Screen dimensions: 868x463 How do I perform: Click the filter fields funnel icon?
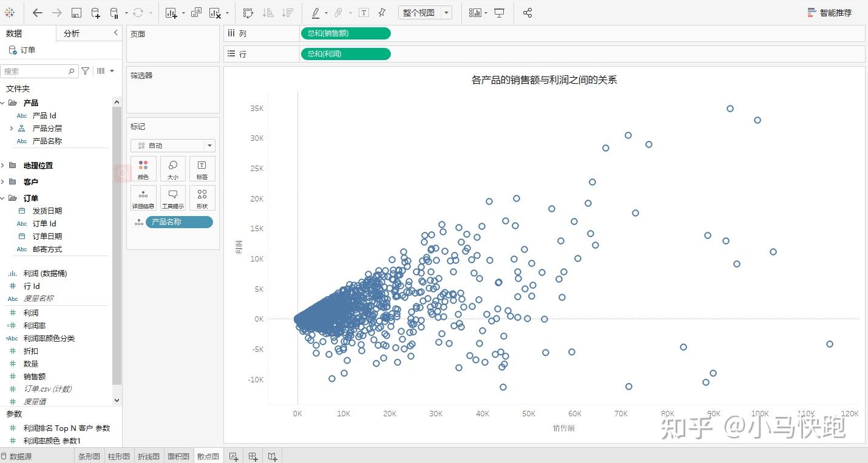pos(86,71)
